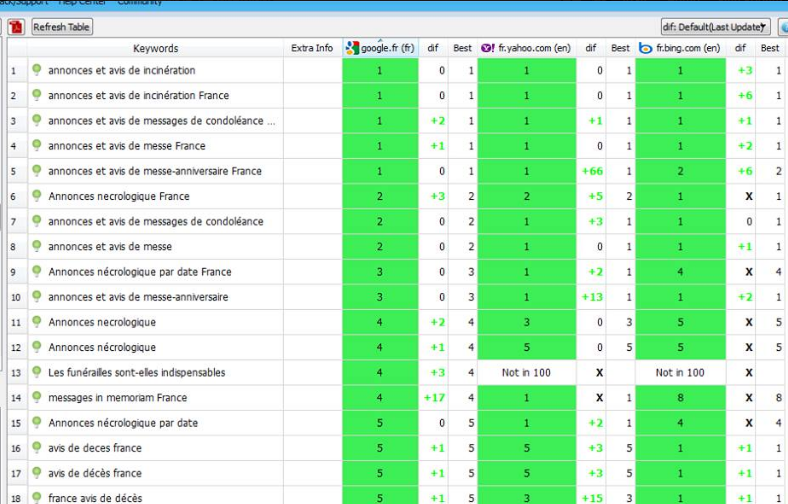Open the Community menu

139,3
